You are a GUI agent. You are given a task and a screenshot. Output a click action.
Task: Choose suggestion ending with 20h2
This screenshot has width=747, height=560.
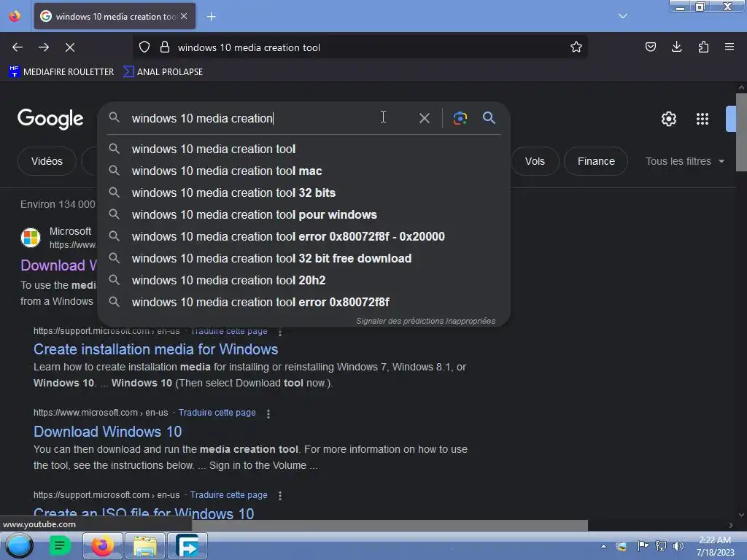304,281
